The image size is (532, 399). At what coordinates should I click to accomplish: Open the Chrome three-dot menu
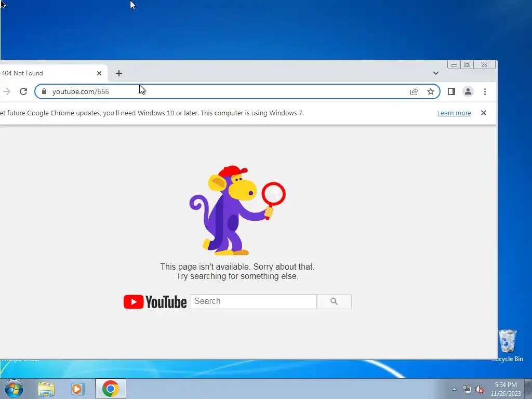click(x=485, y=91)
